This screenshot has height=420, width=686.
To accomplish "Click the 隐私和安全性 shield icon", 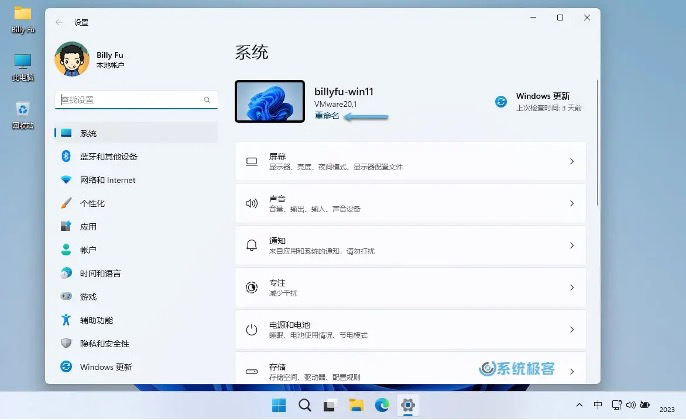I will pyautogui.click(x=67, y=343).
